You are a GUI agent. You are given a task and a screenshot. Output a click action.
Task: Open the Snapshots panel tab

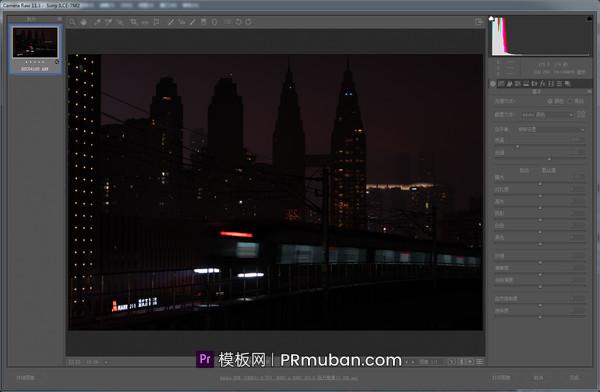(567, 83)
